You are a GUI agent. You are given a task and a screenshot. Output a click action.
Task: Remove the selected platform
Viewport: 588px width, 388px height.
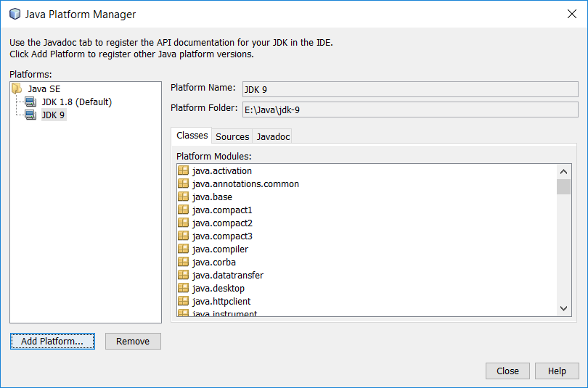coord(133,342)
